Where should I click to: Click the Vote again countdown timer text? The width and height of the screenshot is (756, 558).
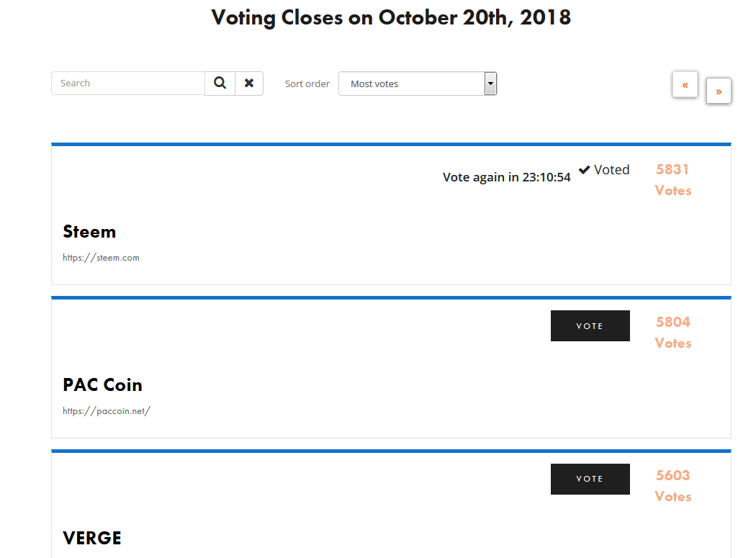point(506,177)
